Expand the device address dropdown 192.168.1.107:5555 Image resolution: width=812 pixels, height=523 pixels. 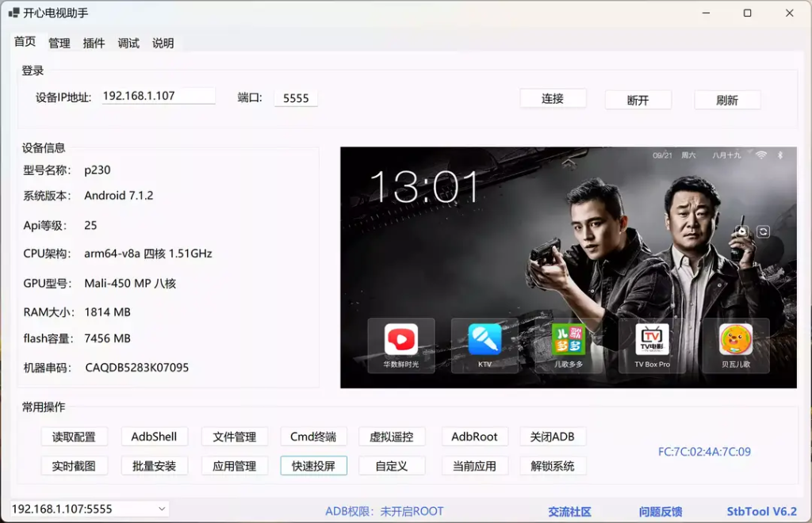pos(162,510)
